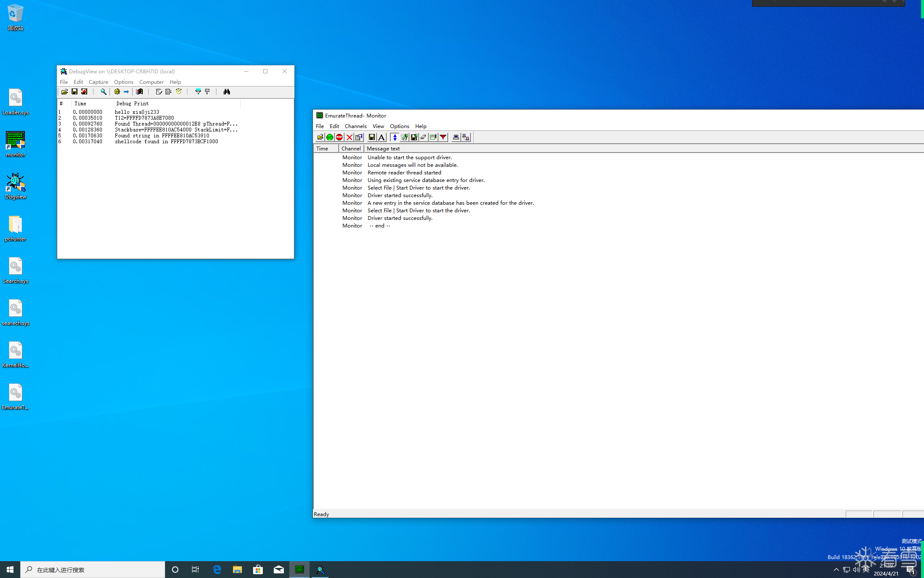Open the Options menu in Monitor window
924x578 pixels.
pyautogui.click(x=399, y=126)
